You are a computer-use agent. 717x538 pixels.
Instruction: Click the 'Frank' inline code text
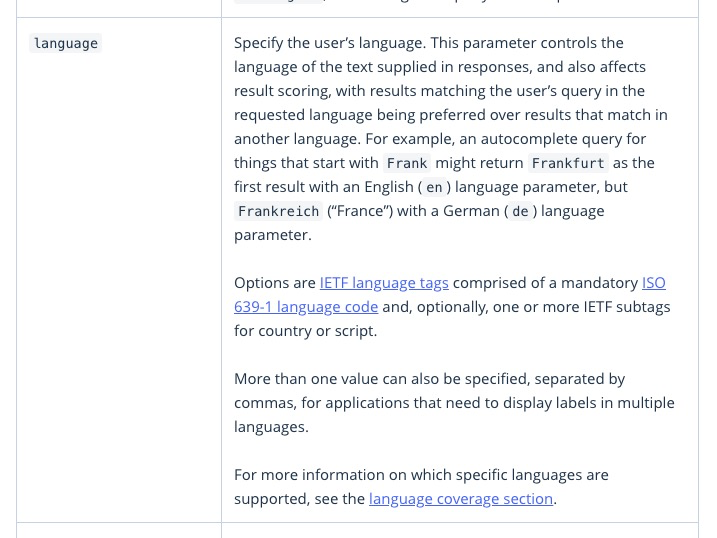coord(407,163)
